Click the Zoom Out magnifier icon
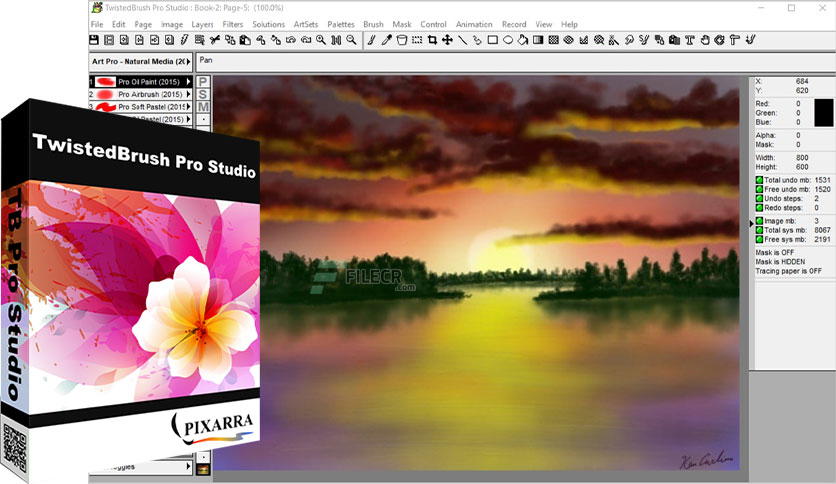Viewport: 836px width, 484px height. [351, 40]
